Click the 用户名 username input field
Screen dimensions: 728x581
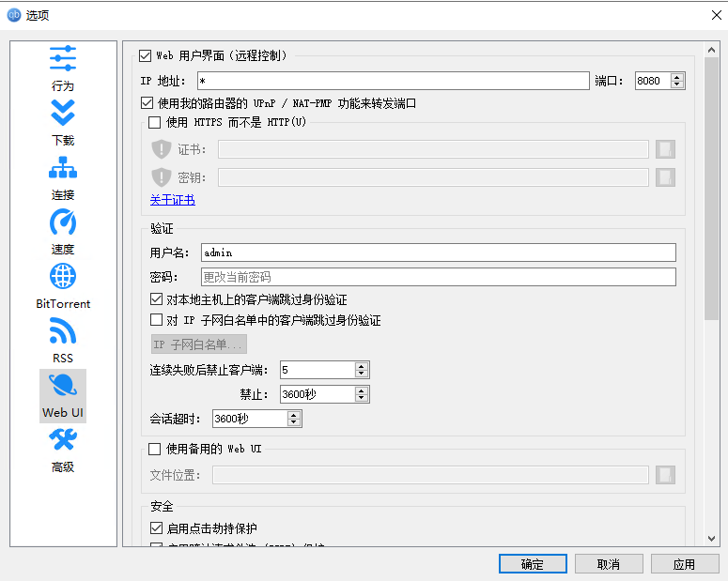tap(438, 252)
